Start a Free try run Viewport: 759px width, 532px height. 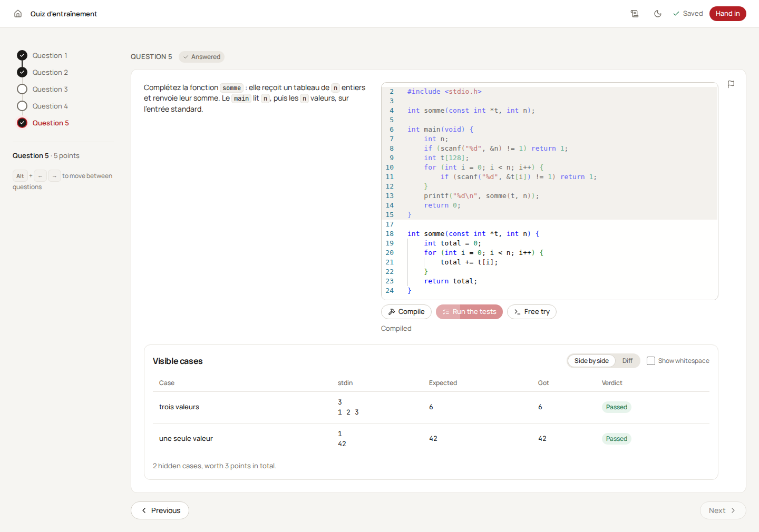pos(531,312)
